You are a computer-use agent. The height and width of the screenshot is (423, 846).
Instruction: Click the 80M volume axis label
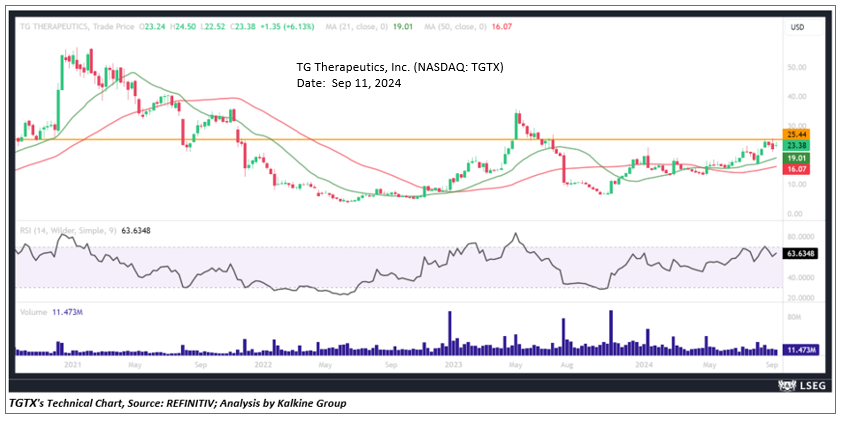(x=795, y=318)
